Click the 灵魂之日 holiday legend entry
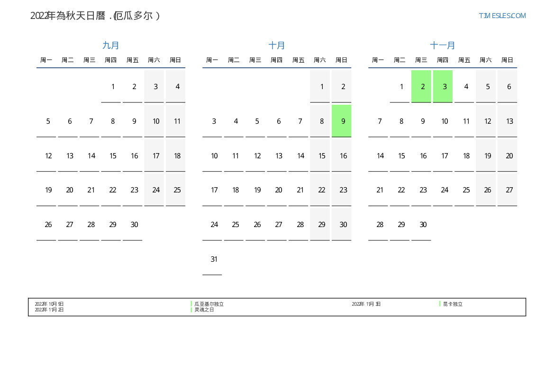This screenshot has height=392, width=554. pos(204,310)
